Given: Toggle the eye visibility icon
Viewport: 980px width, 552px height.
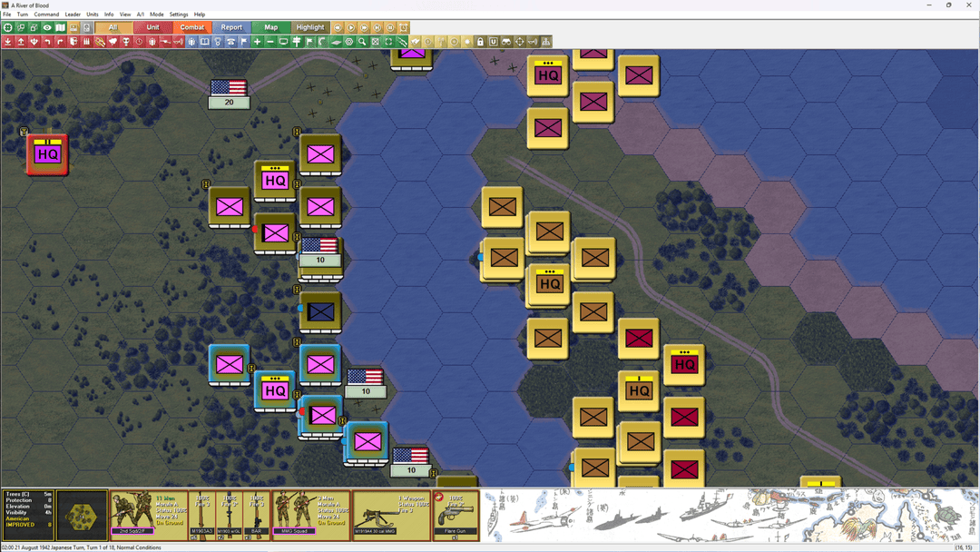Looking at the screenshot, I should 47,27.
